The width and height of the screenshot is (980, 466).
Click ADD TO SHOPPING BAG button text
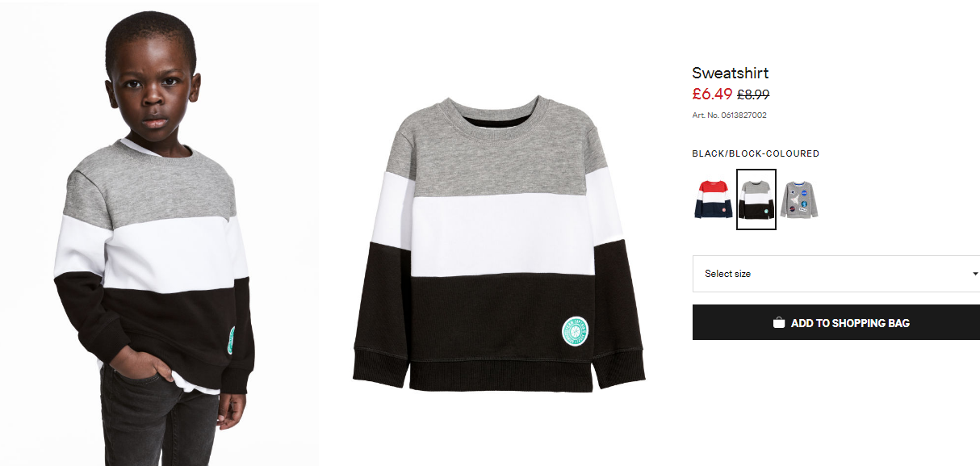coord(850,323)
